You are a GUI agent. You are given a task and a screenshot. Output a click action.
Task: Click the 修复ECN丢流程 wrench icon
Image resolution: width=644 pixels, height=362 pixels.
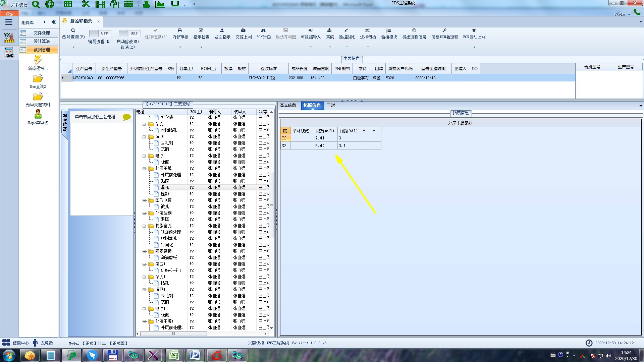click(x=444, y=31)
